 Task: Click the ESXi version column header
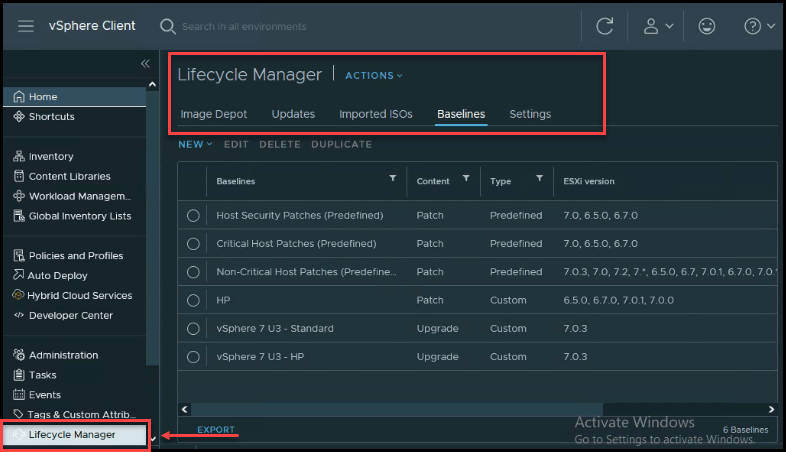click(x=588, y=181)
